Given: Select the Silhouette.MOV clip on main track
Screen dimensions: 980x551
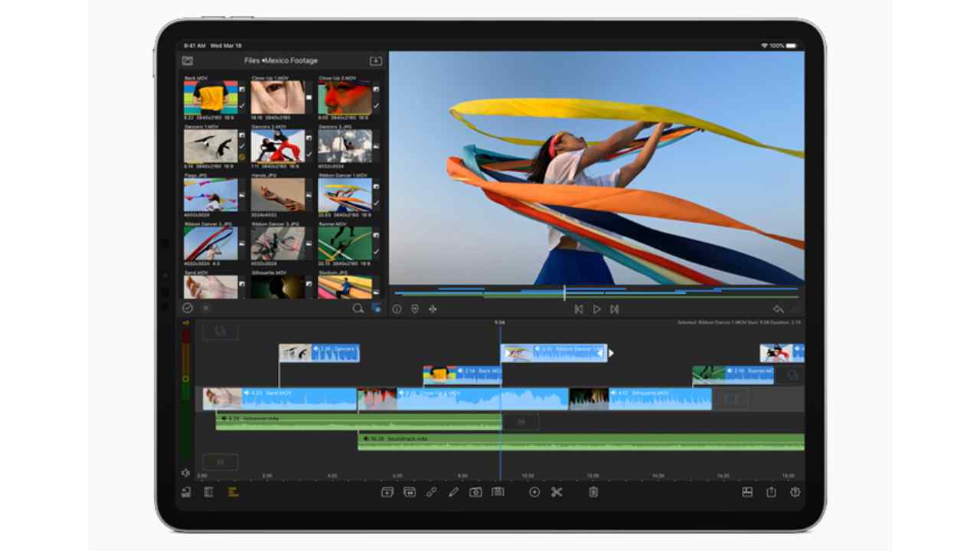Looking at the screenshot, I should [640, 398].
